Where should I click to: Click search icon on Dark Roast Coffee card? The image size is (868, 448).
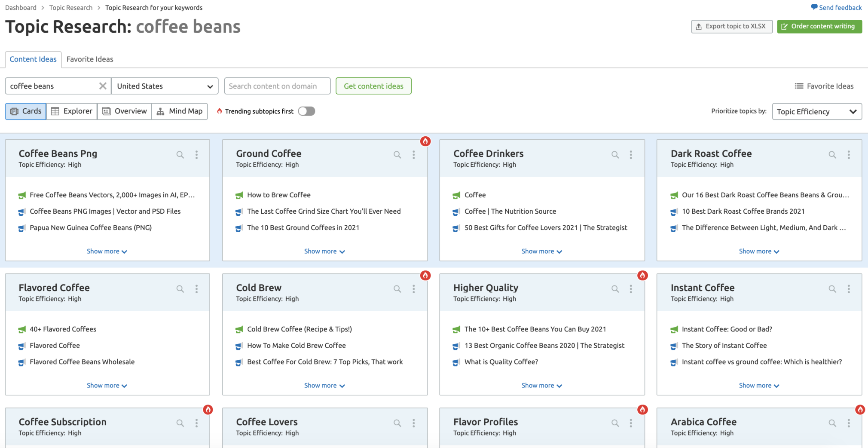(x=832, y=155)
